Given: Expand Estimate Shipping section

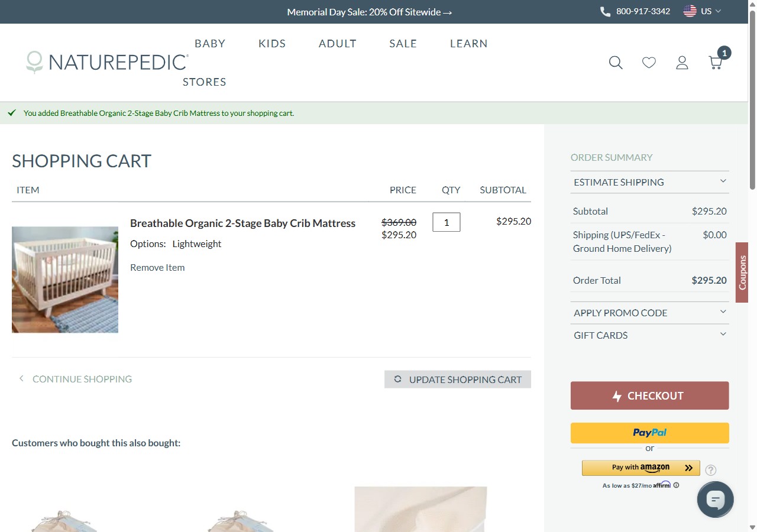Looking at the screenshot, I should pos(650,182).
